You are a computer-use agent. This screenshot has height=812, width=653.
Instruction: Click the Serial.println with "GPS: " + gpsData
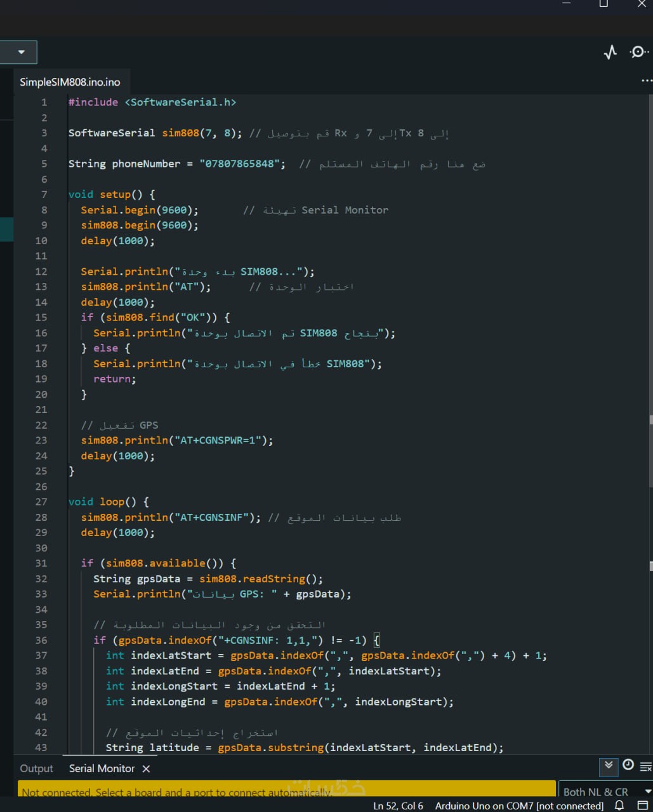(222, 594)
